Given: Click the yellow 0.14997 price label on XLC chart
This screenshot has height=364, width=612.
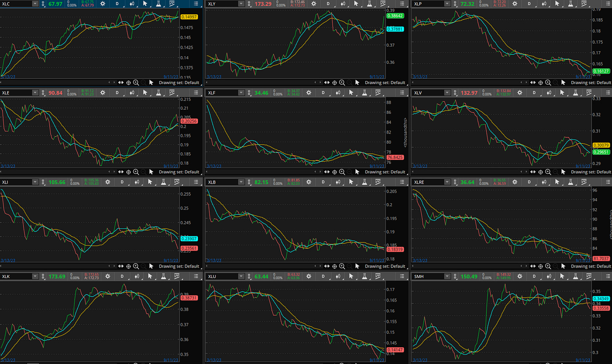Looking at the screenshot, I should pyautogui.click(x=188, y=17).
